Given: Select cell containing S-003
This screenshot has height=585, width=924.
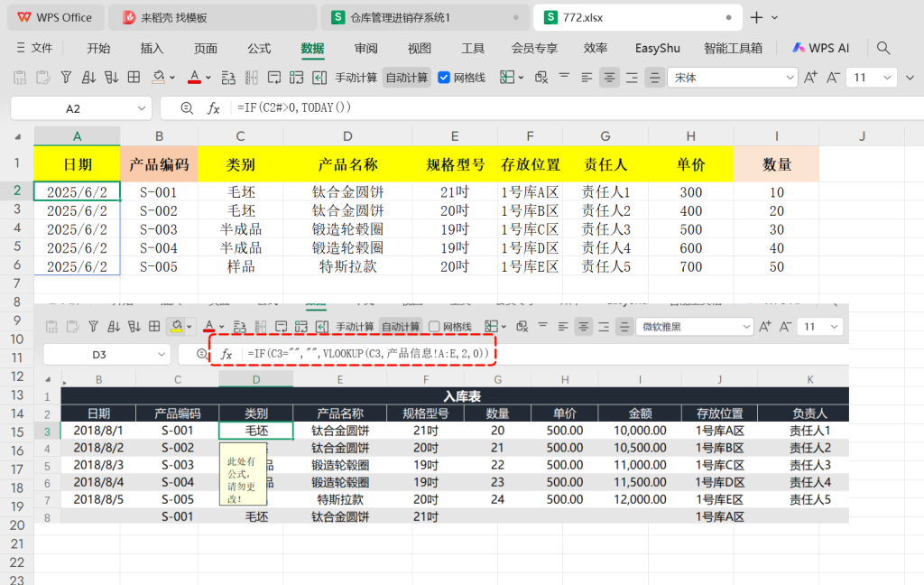Looking at the screenshot, I should click(159, 229).
